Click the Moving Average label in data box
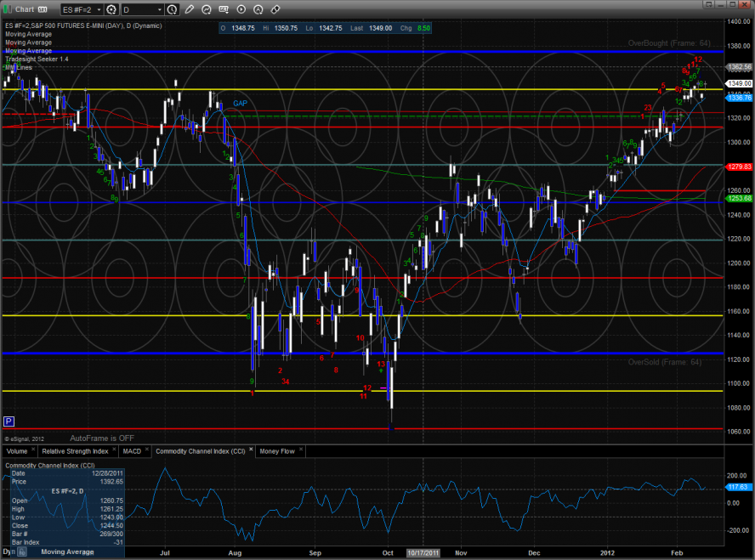This screenshot has width=755, height=560. [67, 552]
